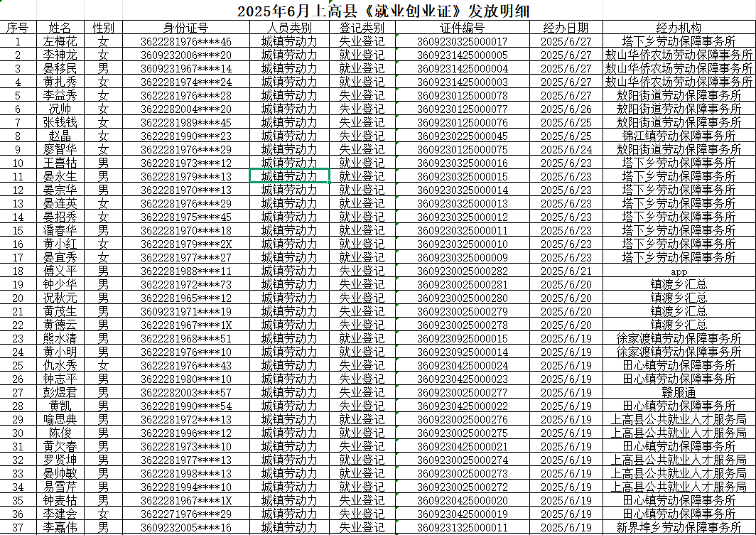Click the 登记类别 header cell
756x535 pixels.
pos(362,28)
